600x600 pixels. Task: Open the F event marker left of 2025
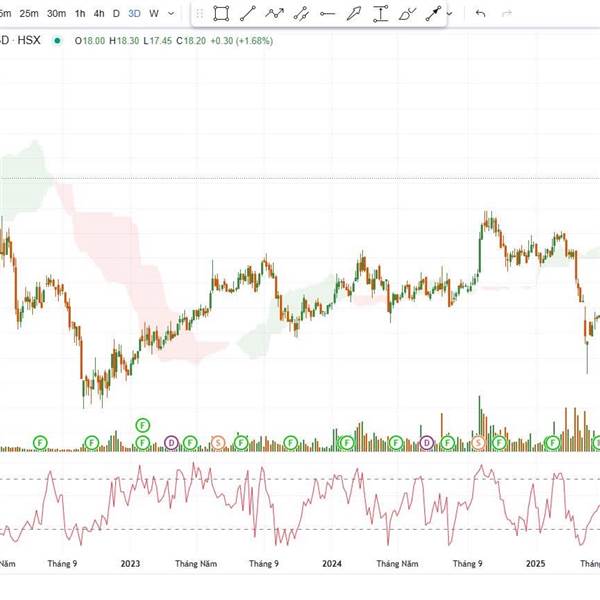(499, 443)
